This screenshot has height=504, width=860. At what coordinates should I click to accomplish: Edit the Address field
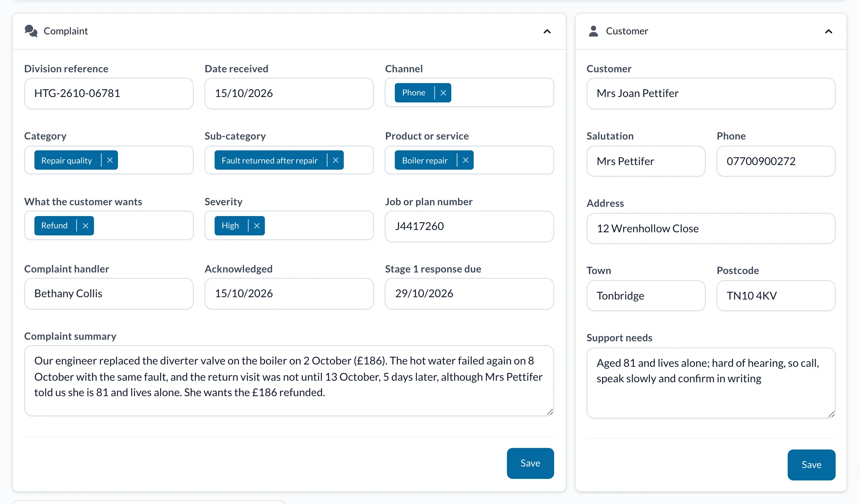pos(711,228)
